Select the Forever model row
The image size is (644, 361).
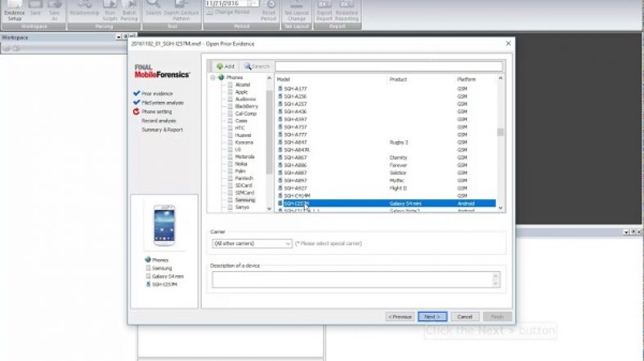pos(386,165)
